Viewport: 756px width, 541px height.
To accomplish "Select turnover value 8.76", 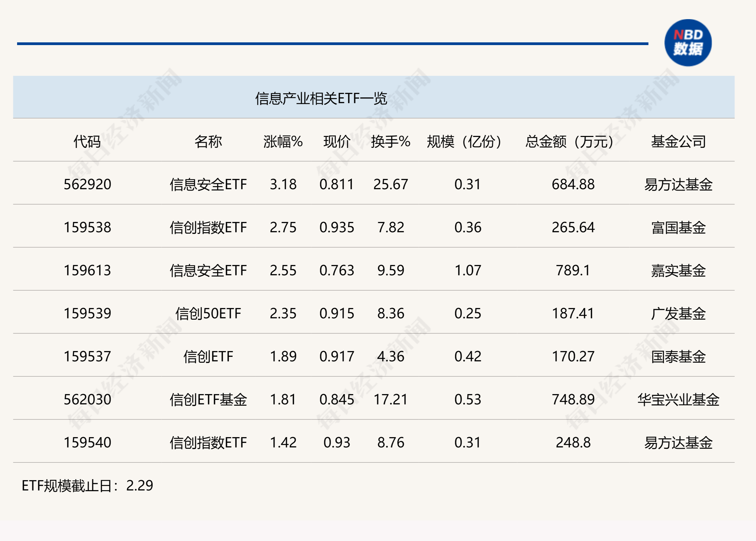I will pos(391,443).
